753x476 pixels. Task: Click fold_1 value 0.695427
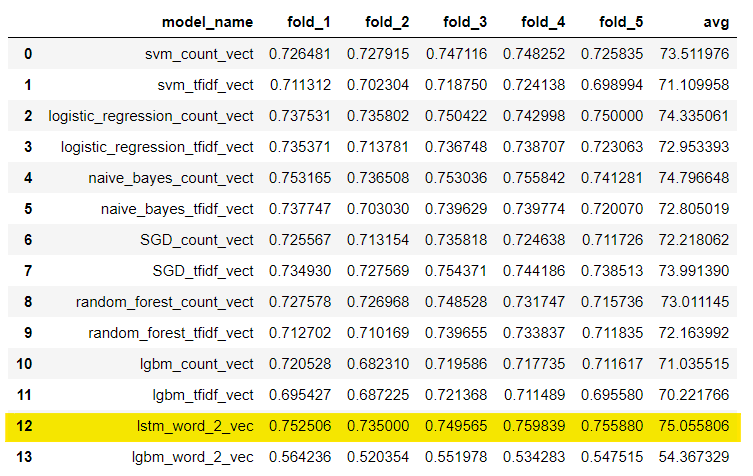pos(300,395)
